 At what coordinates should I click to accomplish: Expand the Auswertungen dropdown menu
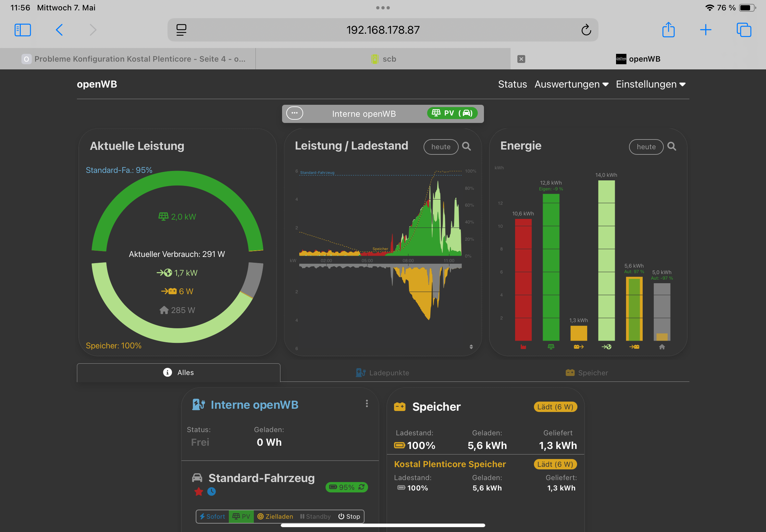[x=571, y=84]
